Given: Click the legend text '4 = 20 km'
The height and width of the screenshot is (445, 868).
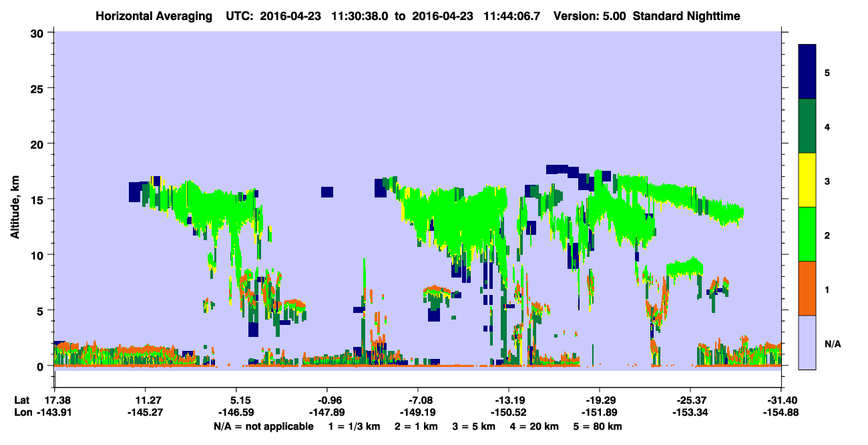Looking at the screenshot, I should (534, 426).
